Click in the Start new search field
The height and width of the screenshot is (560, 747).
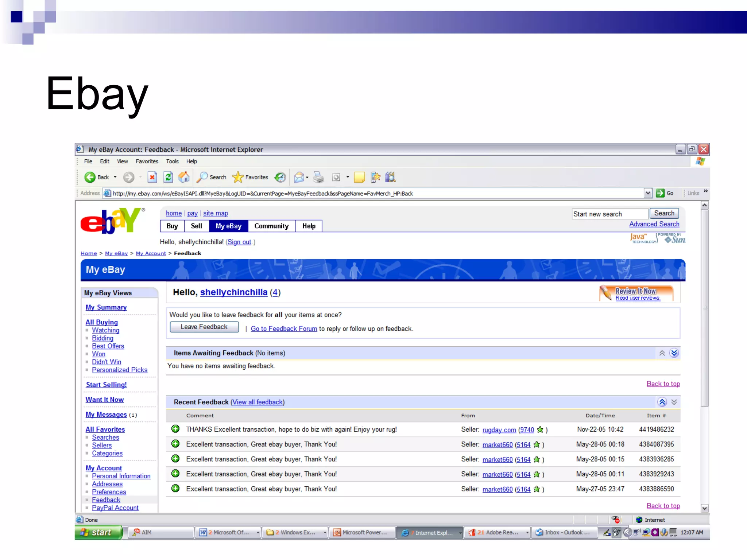(x=610, y=214)
